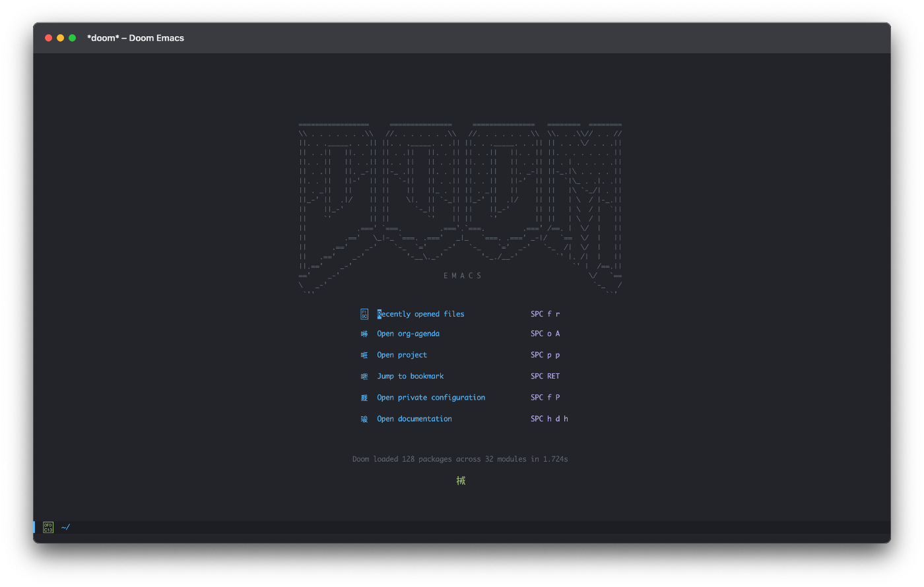Viewport: 924px width, 587px height.
Task: Click the Doom loaded packages status line
Action: click(x=460, y=458)
